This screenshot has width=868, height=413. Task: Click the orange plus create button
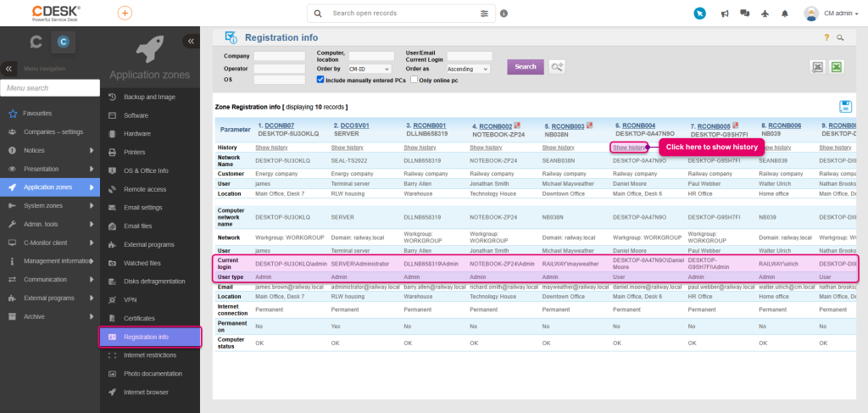click(125, 14)
